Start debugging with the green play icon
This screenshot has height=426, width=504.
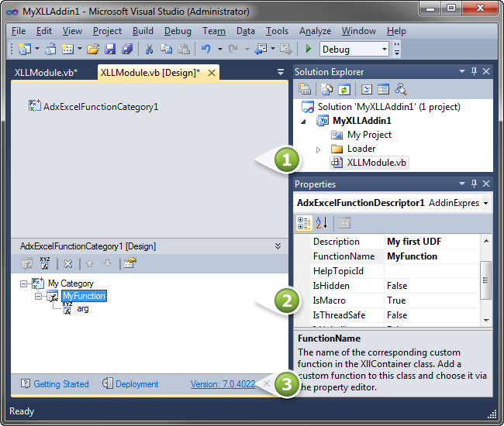(309, 49)
